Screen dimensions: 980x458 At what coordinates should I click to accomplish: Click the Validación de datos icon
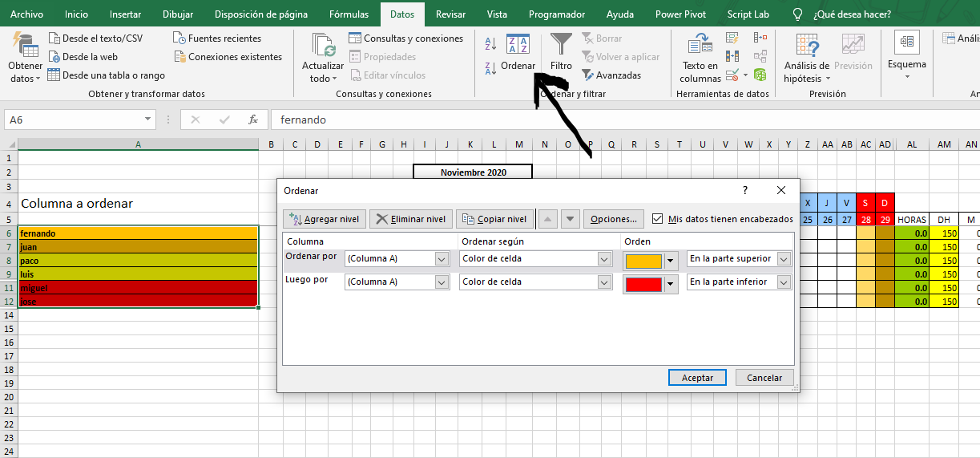tap(732, 75)
